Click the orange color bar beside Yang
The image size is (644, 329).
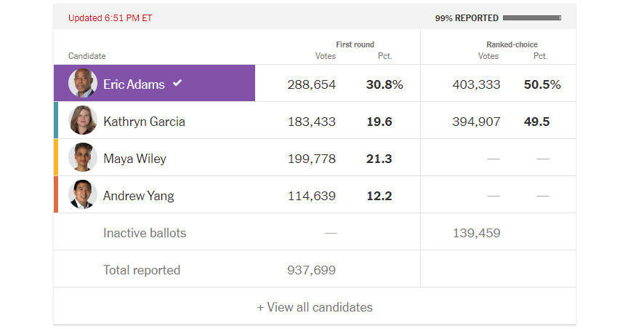pyautogui.click(x=56, y=195)
